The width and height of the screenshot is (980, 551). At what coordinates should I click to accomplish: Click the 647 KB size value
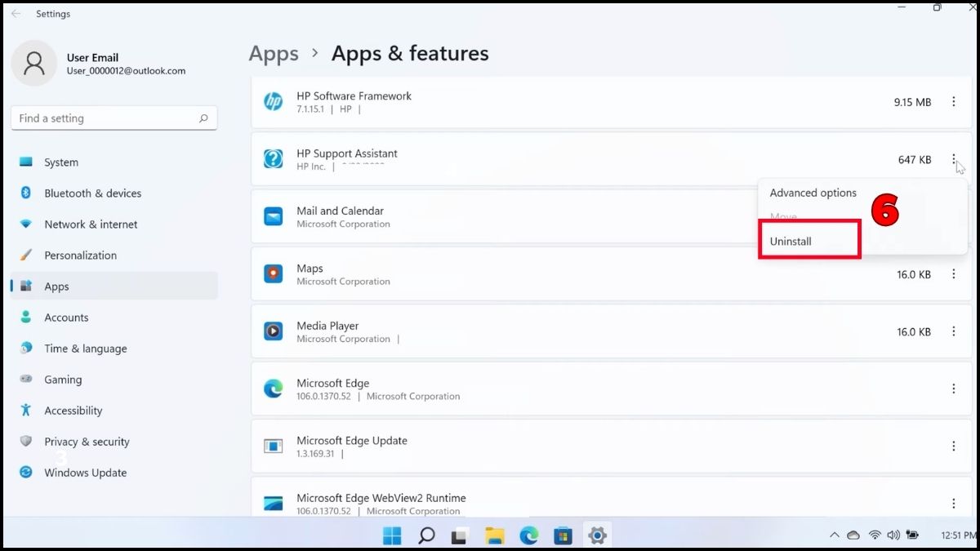(x=915, y=160)
